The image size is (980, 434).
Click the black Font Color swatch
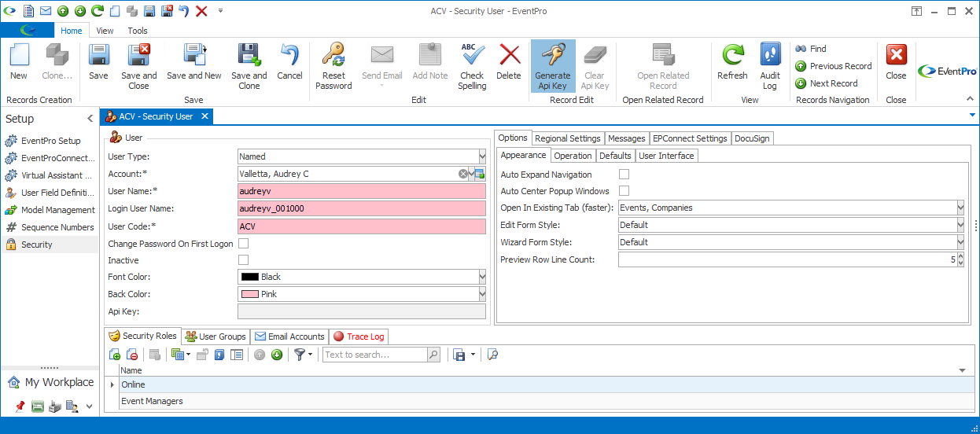tap(250, 277)
